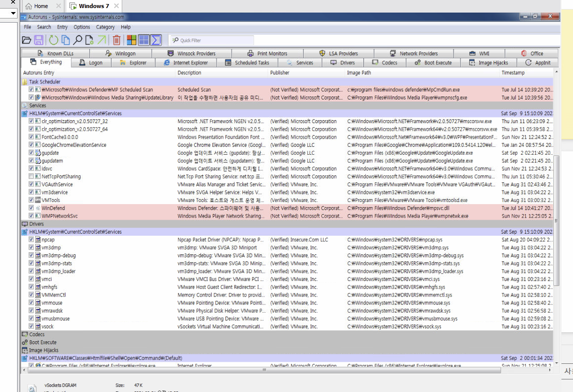Screen dimensions: 573x392
Task: Open entry properties with the file-gear icon
Action: click(x=89, y=40)
